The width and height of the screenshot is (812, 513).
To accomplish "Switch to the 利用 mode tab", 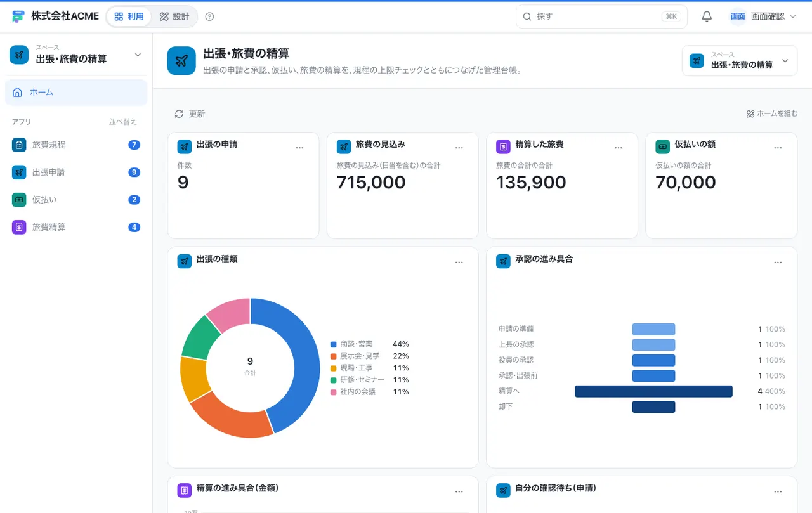I will coord(129,16).
